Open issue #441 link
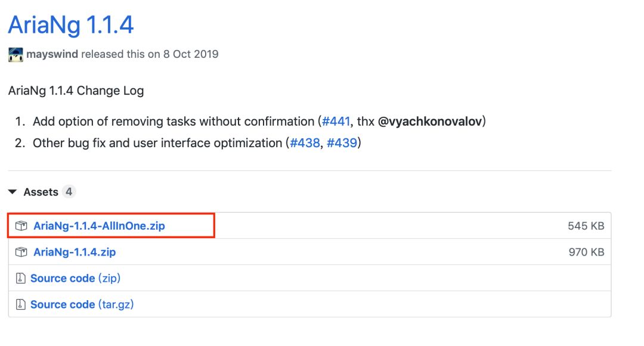This screenshot has width=644, height=346. pyautogui.click(x=336, y=121)
